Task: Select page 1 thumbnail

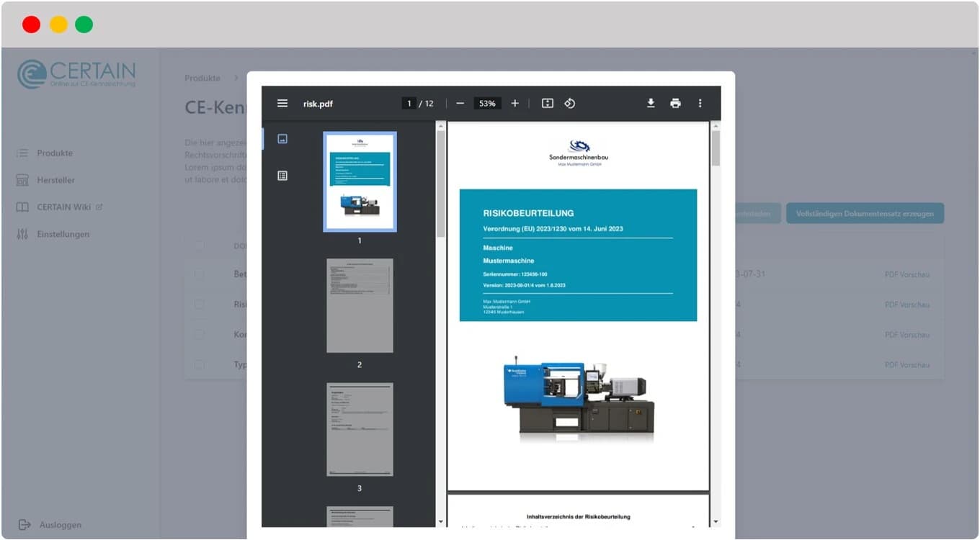Action: coord(360,181)
